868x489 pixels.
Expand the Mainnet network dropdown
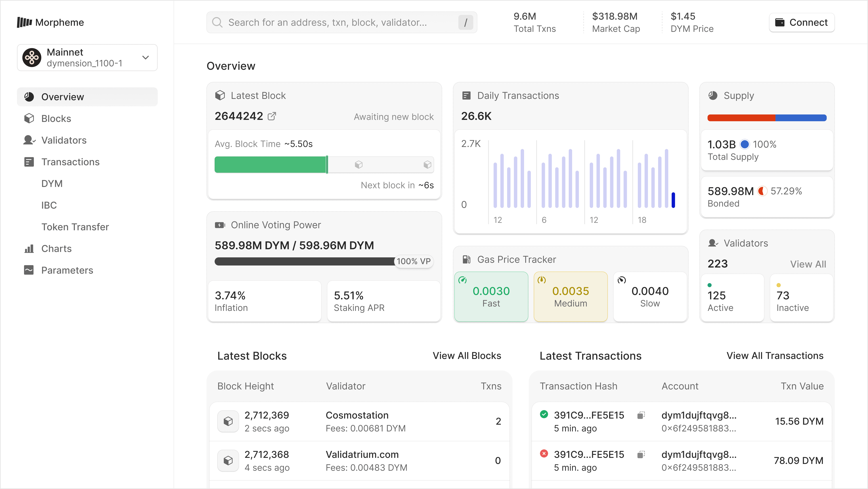[145, 58]
